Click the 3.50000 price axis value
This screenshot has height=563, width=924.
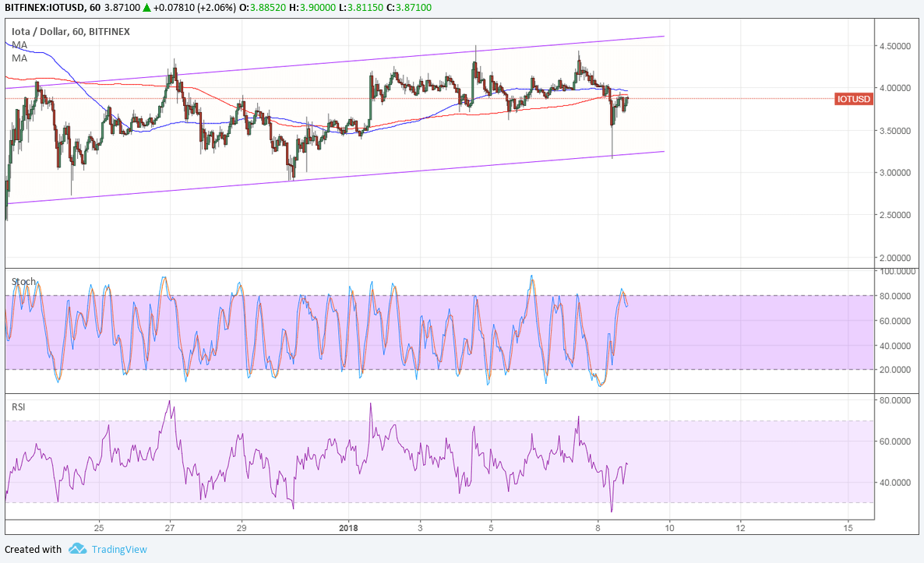pos(895,131)
